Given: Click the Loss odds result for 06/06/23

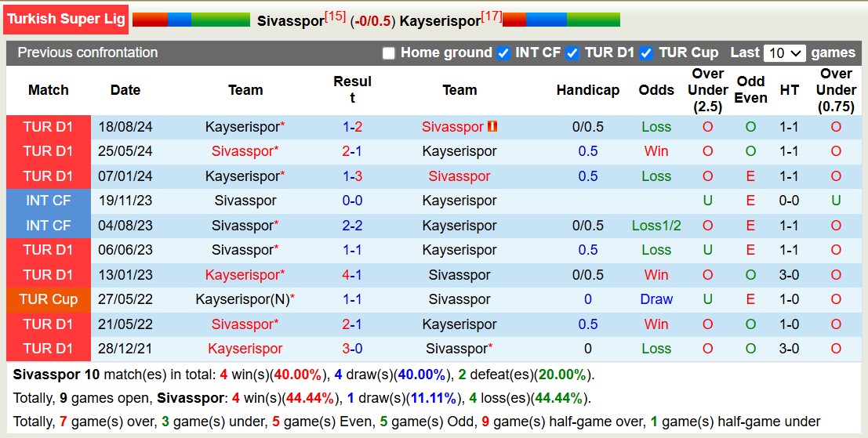Looking at the screenshot, I should tap(656, 250).
